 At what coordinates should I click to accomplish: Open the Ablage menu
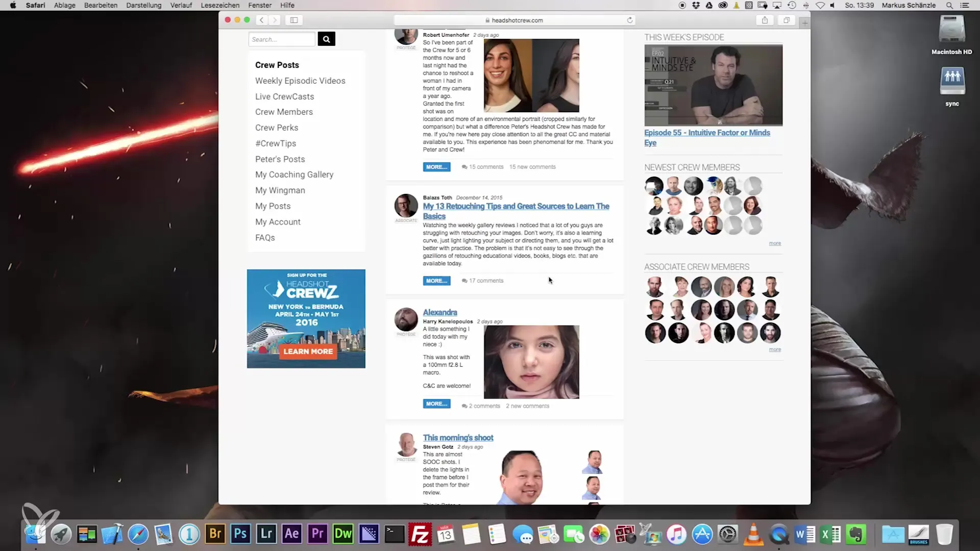coord(65,5)
